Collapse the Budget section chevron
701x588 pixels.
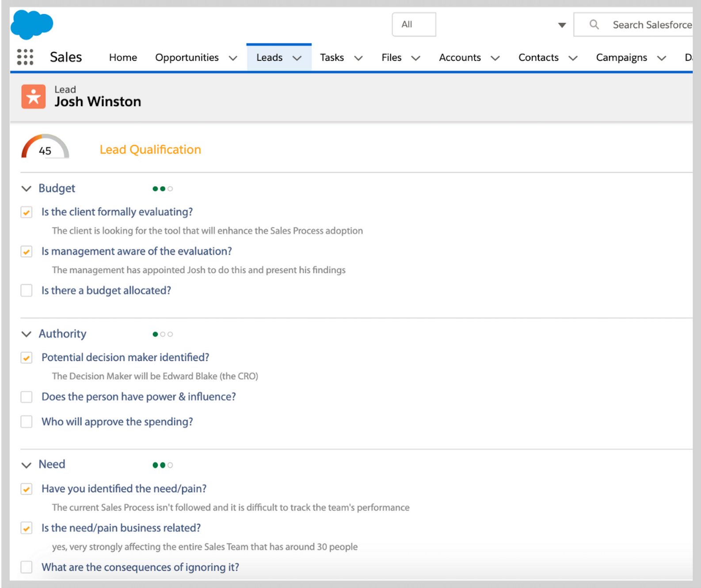point(27,189)
